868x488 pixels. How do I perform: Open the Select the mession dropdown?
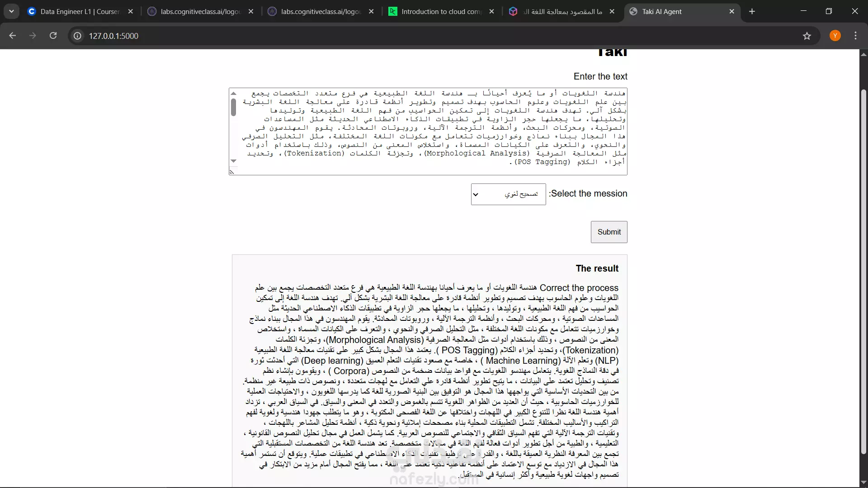coord(508,194)
